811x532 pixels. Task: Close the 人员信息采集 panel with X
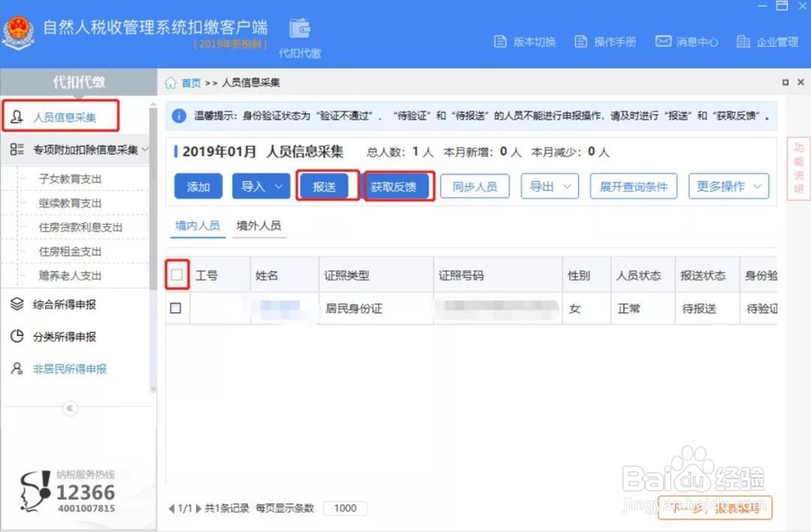[800, 82]
